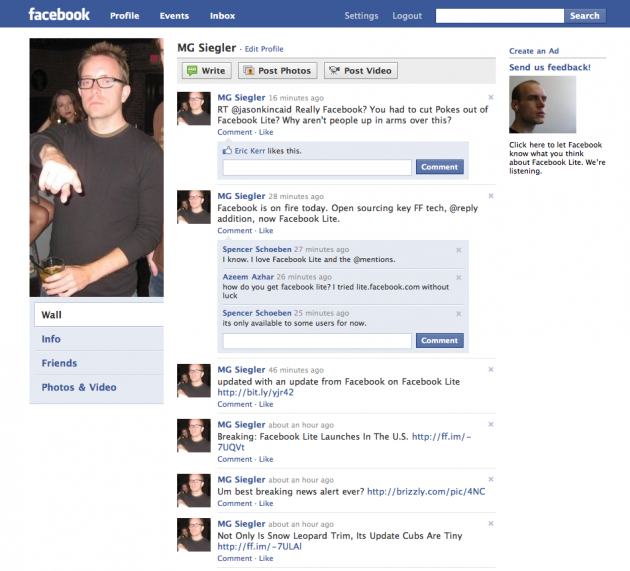Click avatar on the 16 minutes ago post
Screen dimensions: 630x571
[x=194, y=108]
